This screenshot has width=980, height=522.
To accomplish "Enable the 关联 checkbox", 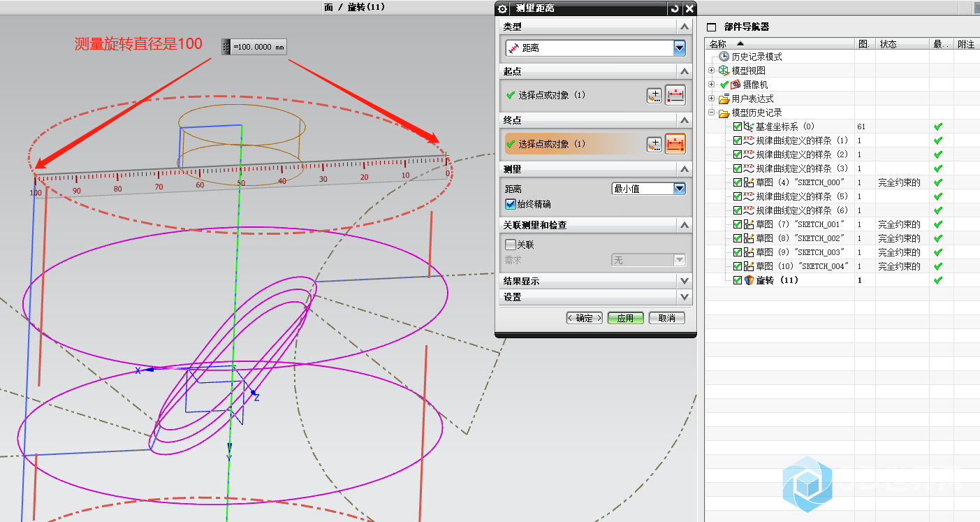I will point(510,245).
